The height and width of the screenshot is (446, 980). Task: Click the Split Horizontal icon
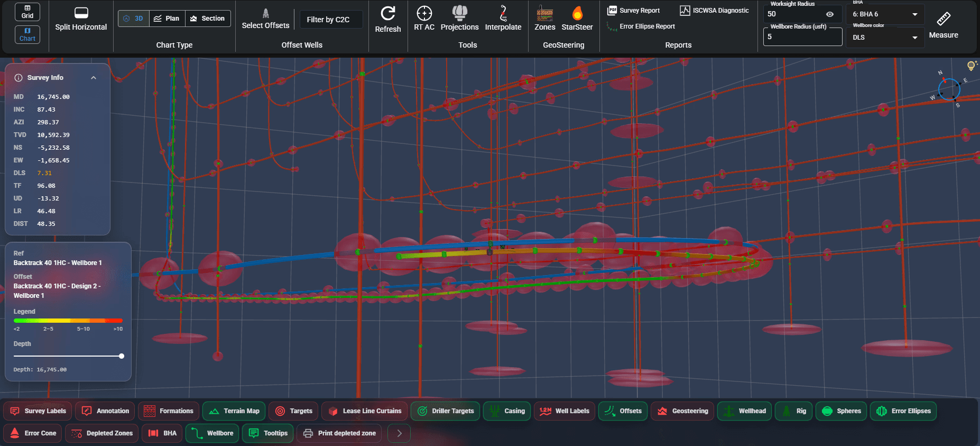[x=81, y=13]
